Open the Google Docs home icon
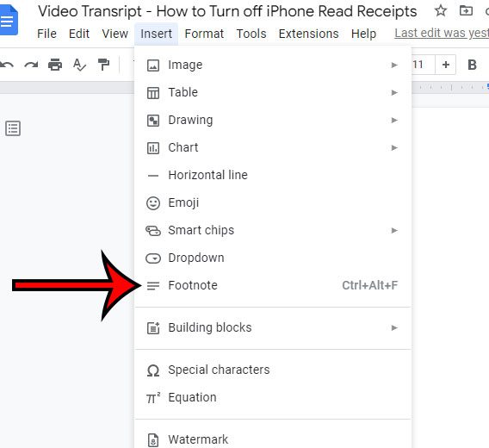This screenshot has height=448, width=489. (x=9, y=20)
